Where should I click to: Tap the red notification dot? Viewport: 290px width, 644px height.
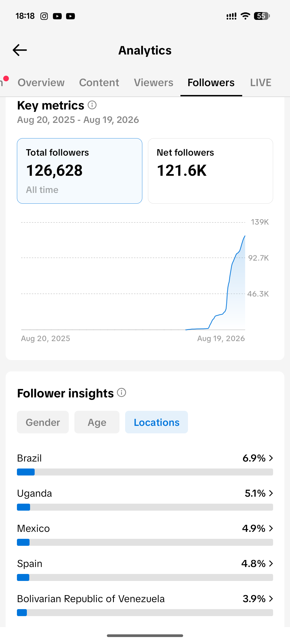pyautogui.click(x=6, y=79)
